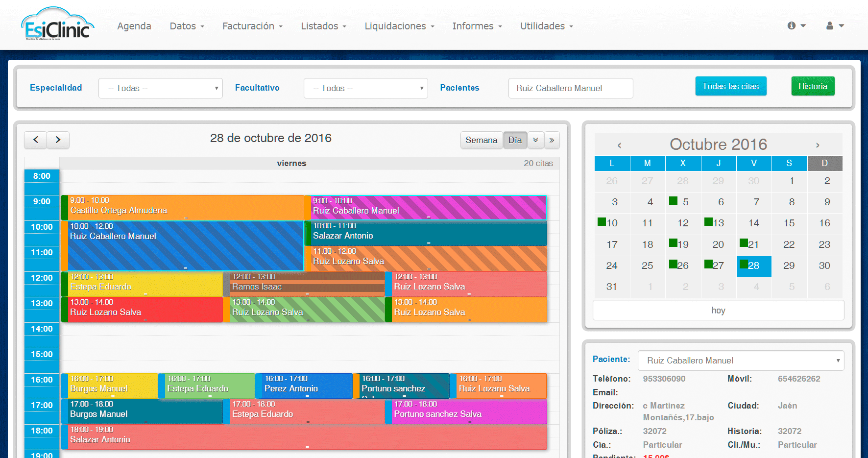This screenshot has width=868, height=458.
Task: Click the 14:00 time slot label
Action: tap(42, 329)
